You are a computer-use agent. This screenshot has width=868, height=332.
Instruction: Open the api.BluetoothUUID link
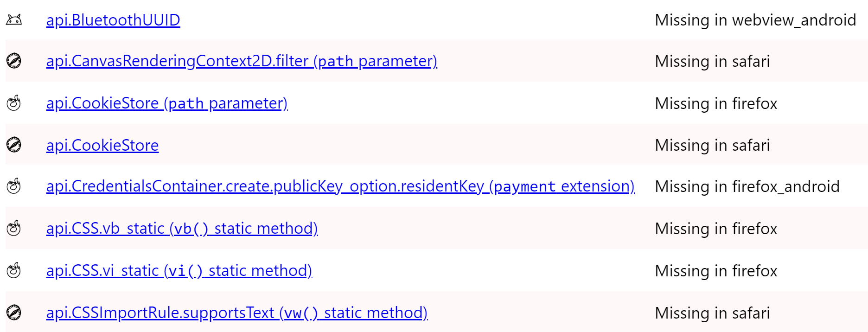(x=113, y=19)
